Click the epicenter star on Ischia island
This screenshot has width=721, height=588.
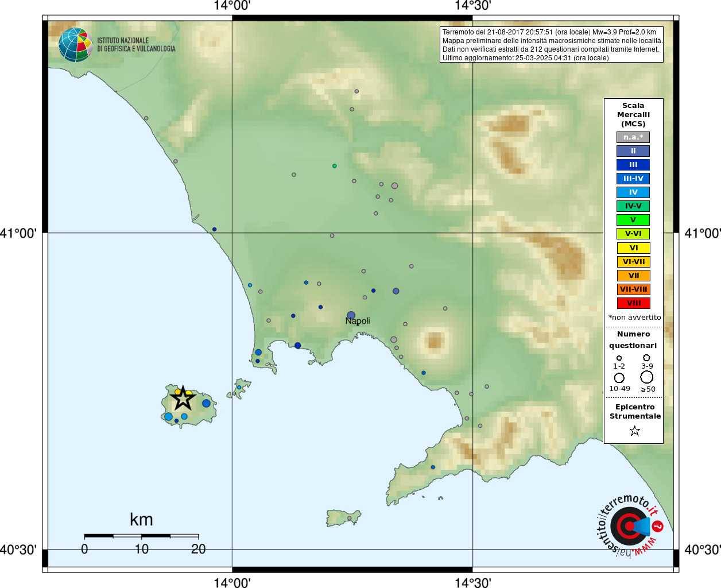point(183,397)
